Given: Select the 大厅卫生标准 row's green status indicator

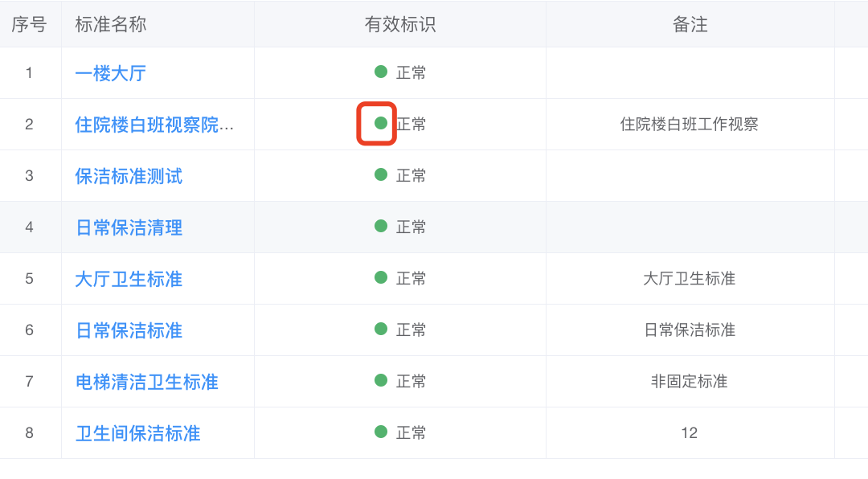Looking at the screenshot, I should pos(381,277).
